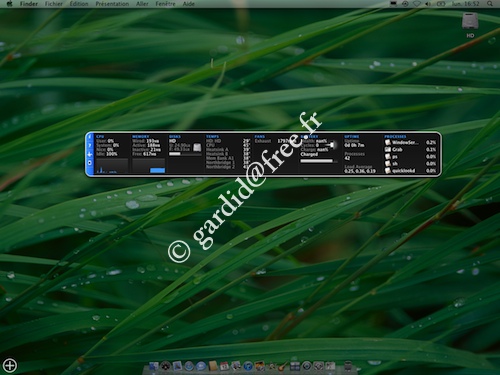This screenshot has width=500, height=375.
Task: Click the display icon in menu bar
Action: point(393,4)
